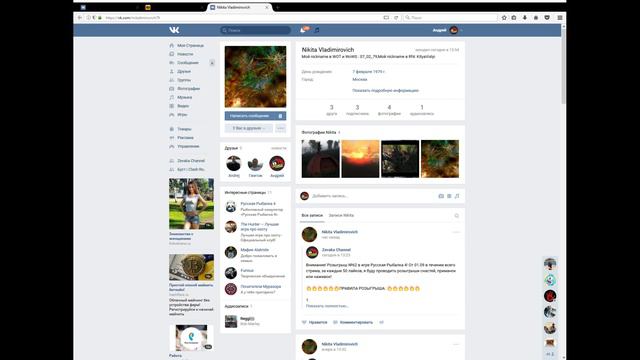This screenshot has width=640, height=360.
Task: Share the post with repost icon
Action: coord(382,322)
